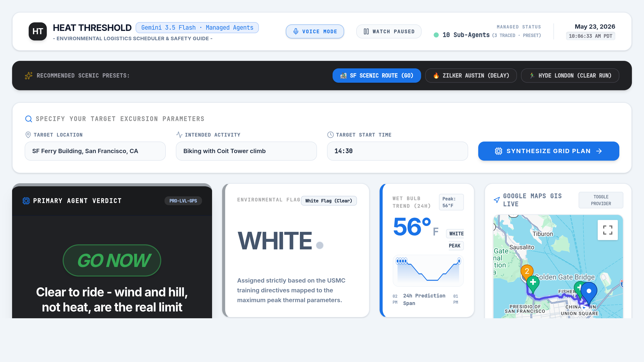Click the runner icon on Hyde London

tap(532, 76)
